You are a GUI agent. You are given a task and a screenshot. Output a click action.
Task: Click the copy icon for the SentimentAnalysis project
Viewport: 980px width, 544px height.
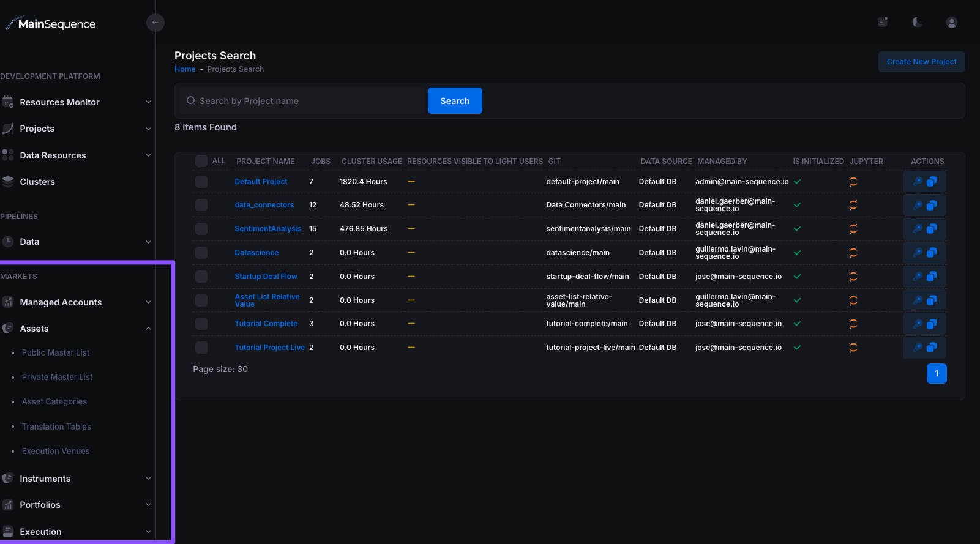(x=932, y=229)
